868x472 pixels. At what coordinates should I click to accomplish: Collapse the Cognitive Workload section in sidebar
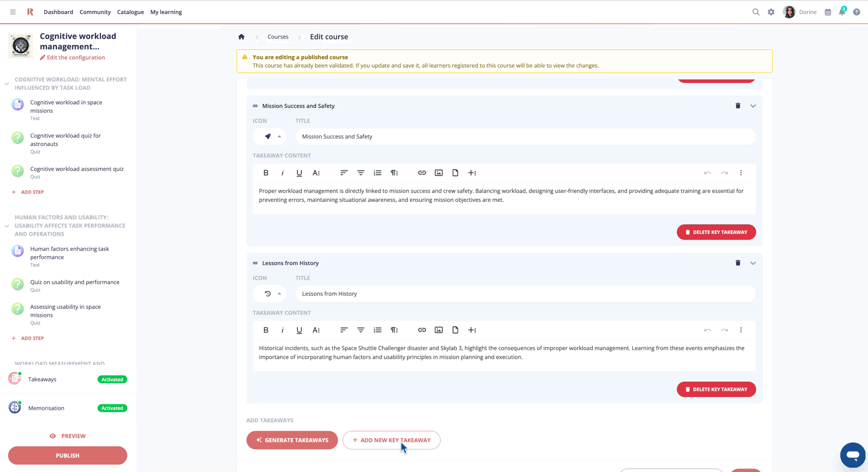point(7,84)
